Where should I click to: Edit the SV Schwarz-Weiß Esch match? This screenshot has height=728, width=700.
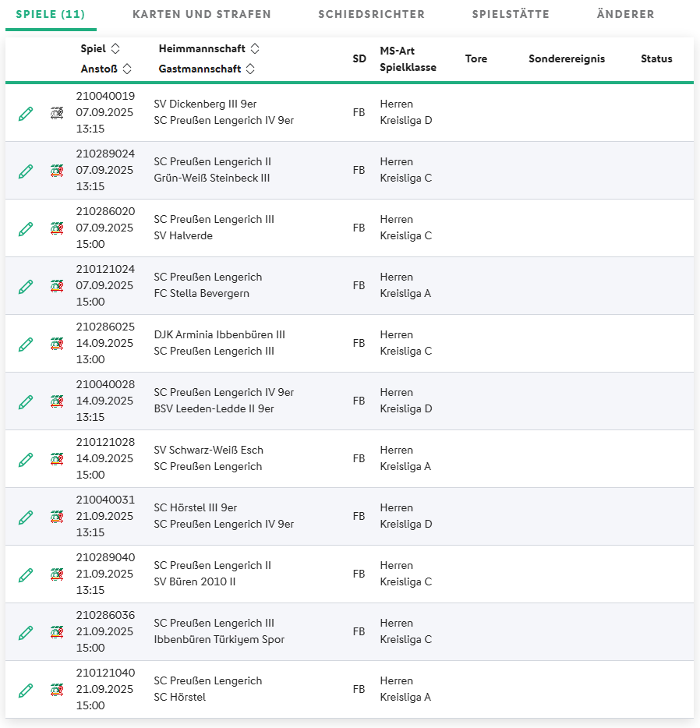click(26, 460)
